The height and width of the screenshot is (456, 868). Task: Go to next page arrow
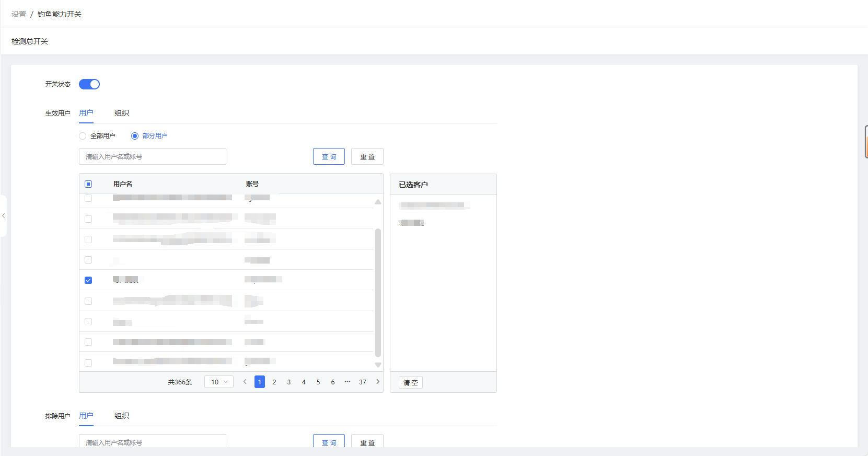coord(378,382)
